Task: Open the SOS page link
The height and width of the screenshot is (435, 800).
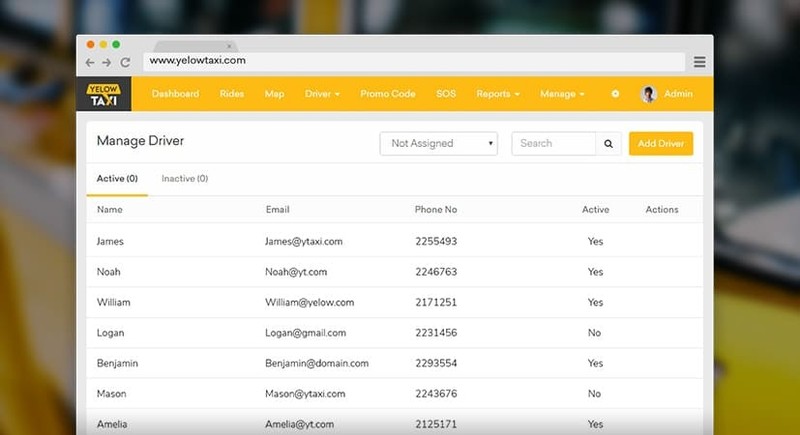Action: point(446,94)
